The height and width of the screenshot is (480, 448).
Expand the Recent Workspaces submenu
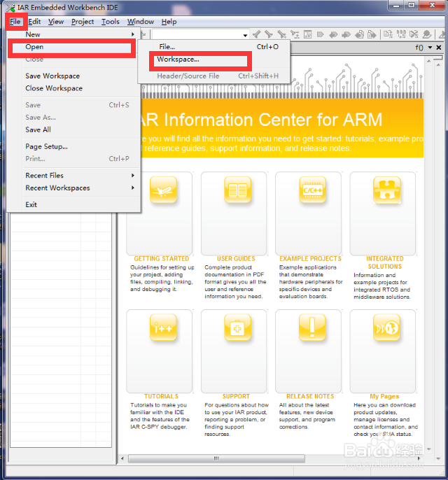73,188
